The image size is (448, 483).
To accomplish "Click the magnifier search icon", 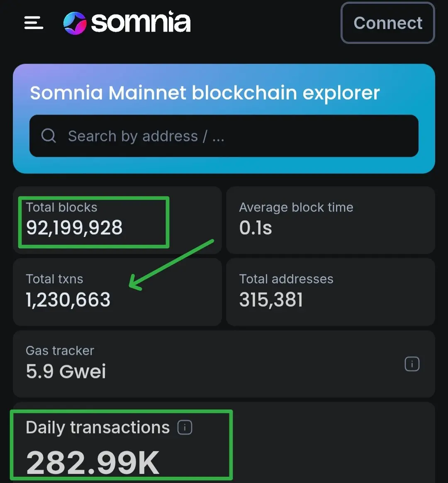I will [49, 136].
